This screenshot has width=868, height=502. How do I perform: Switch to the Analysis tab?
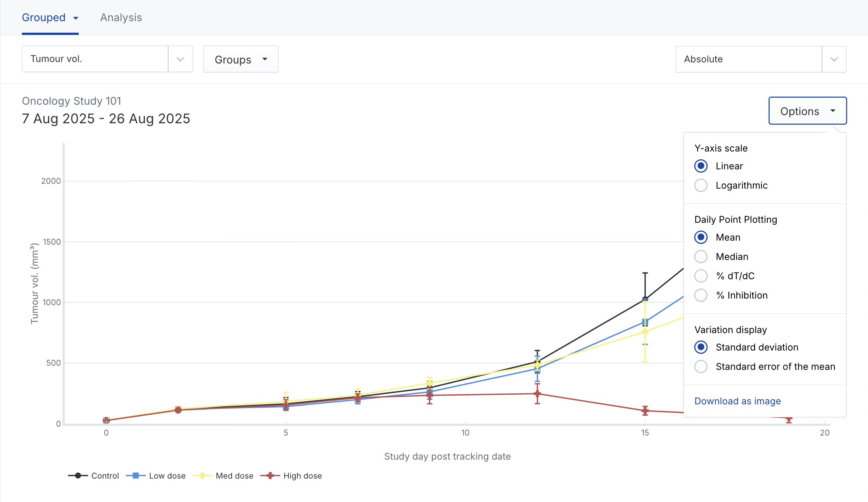121,17
